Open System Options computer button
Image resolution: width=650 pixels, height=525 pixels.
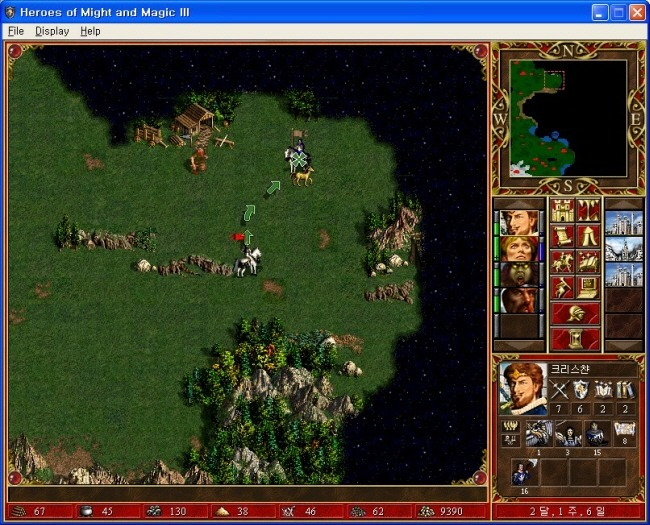(x=588, y=287)
